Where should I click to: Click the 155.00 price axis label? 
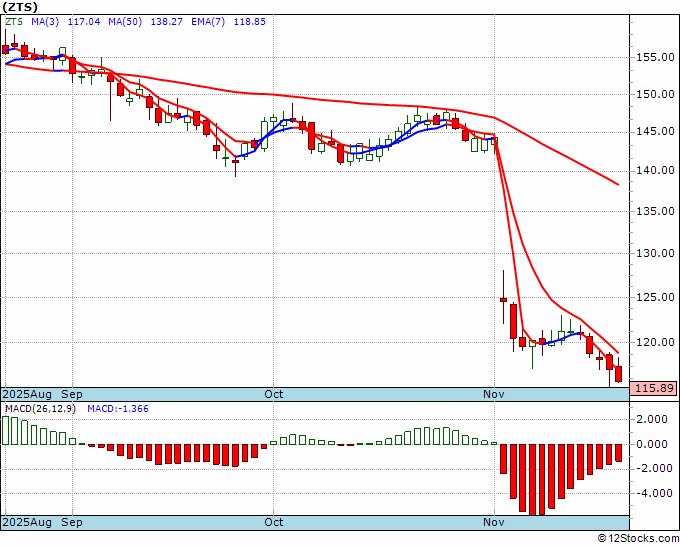click(655, 57)
